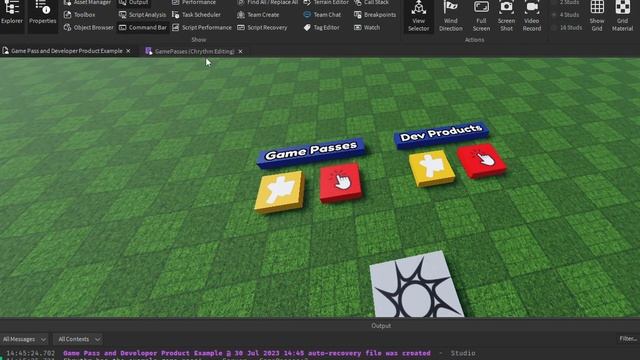
Task: Open the Grid Material setting
Action: pos(622,16)
